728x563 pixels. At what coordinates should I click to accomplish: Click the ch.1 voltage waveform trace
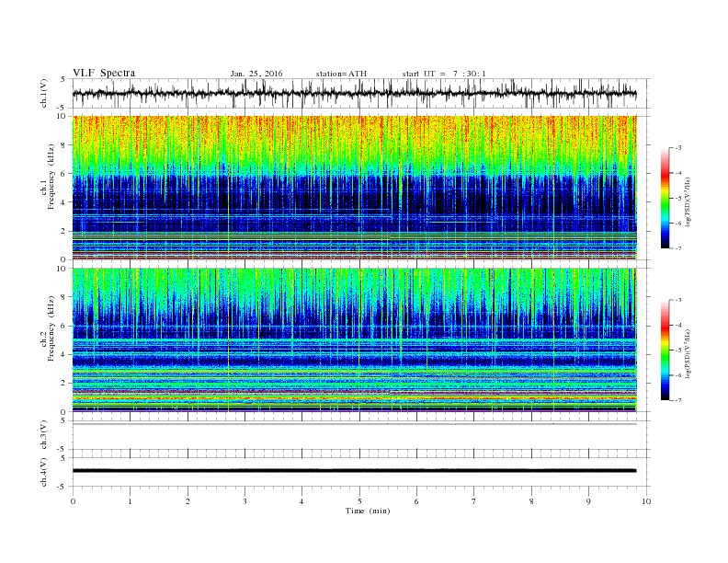[x=354, y=93]
